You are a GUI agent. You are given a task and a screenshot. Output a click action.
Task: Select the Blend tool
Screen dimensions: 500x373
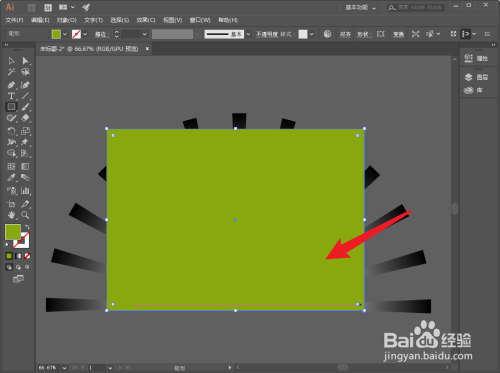pyautogui.click(x=25, y=178)
